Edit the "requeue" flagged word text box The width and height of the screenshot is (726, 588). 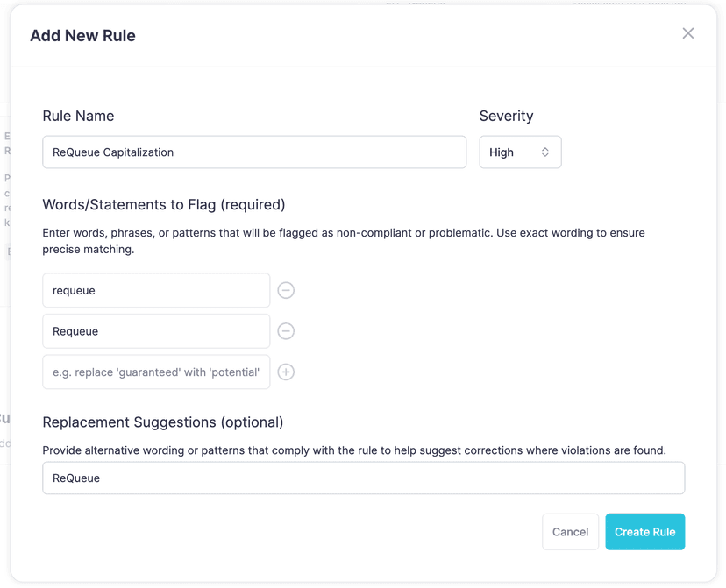156,290
